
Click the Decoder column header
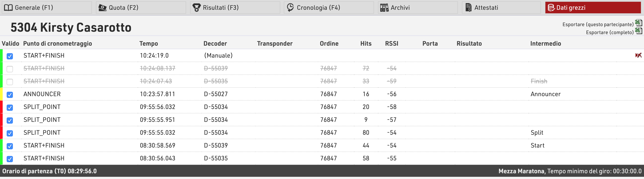(215, 44)
